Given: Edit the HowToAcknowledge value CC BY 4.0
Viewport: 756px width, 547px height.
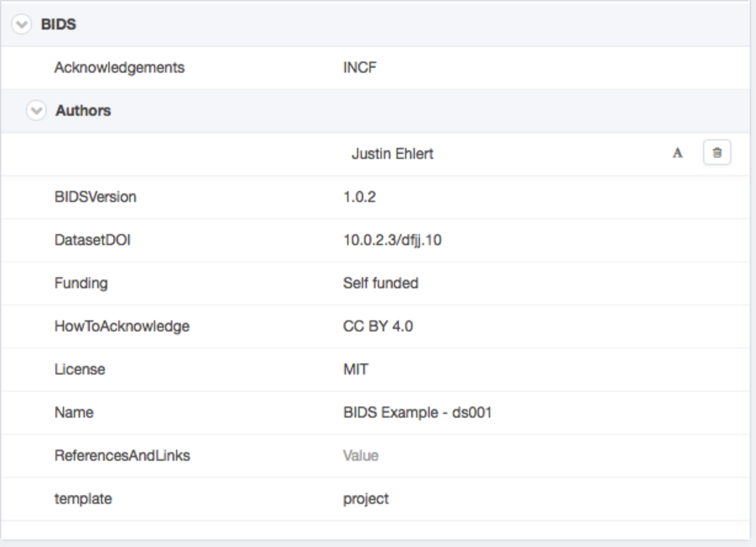Looking at the screenshot, I should coord(378,326).
